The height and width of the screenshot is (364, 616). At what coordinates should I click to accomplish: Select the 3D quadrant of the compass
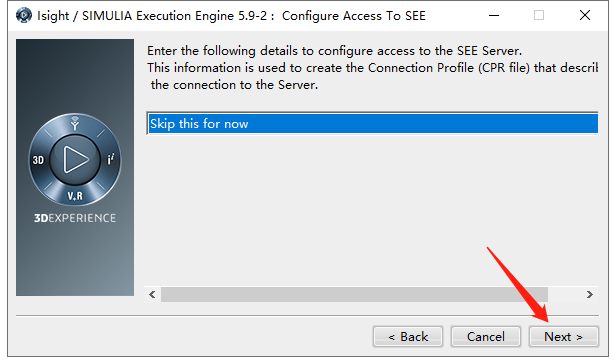[38, 160]
